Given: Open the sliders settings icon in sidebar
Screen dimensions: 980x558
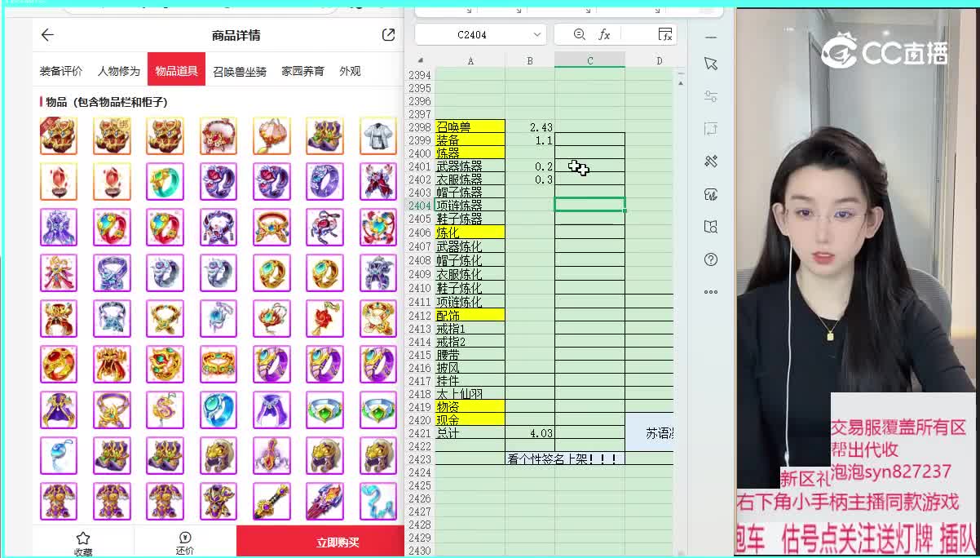Looking at the screenshot, I should click(711, 96).
